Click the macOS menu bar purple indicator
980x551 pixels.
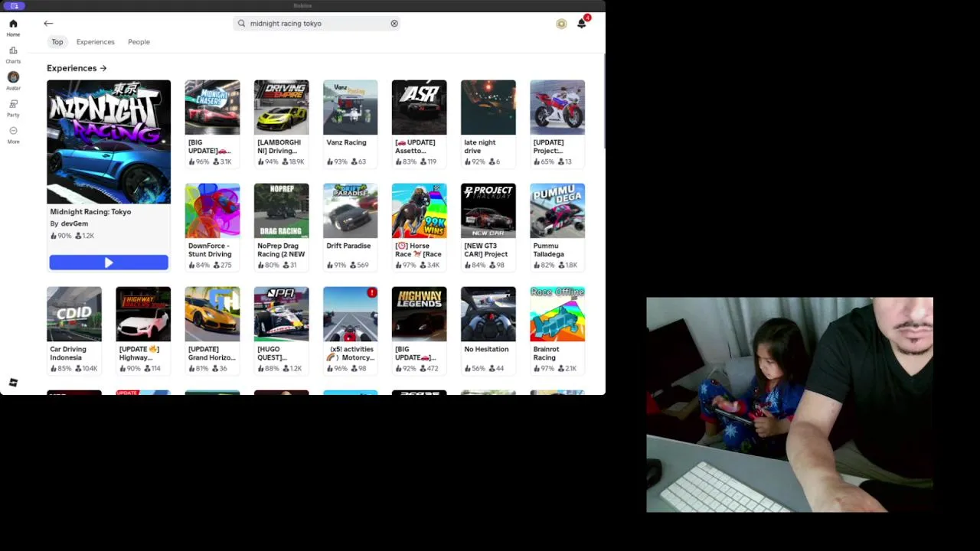pos(14,5)
